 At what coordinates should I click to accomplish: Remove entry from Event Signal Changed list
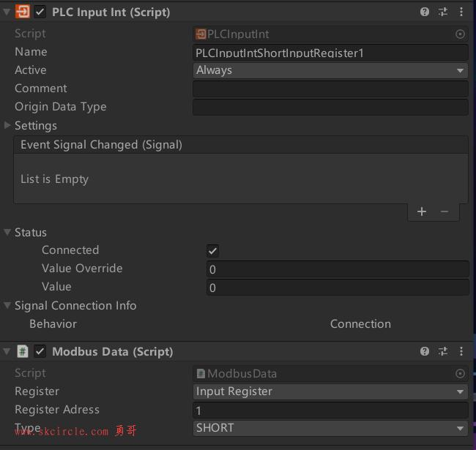(x=444, y=211)
